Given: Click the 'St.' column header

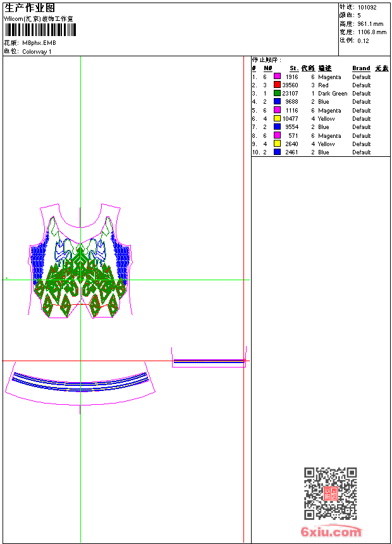Looking at the screenshot, I should pos(294,68).
